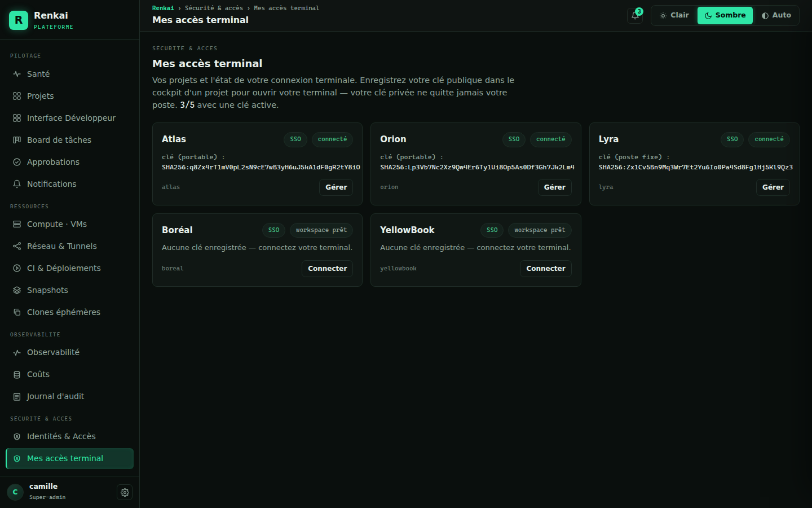
Task: Click the Renkai logo icon
Action: coord(19,20)
